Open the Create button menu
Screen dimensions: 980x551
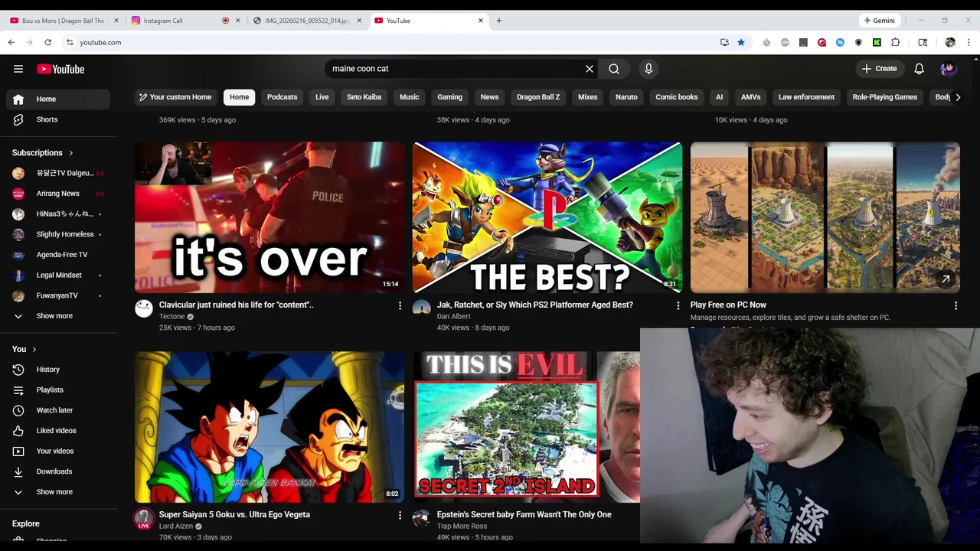(x=880, y=69)
